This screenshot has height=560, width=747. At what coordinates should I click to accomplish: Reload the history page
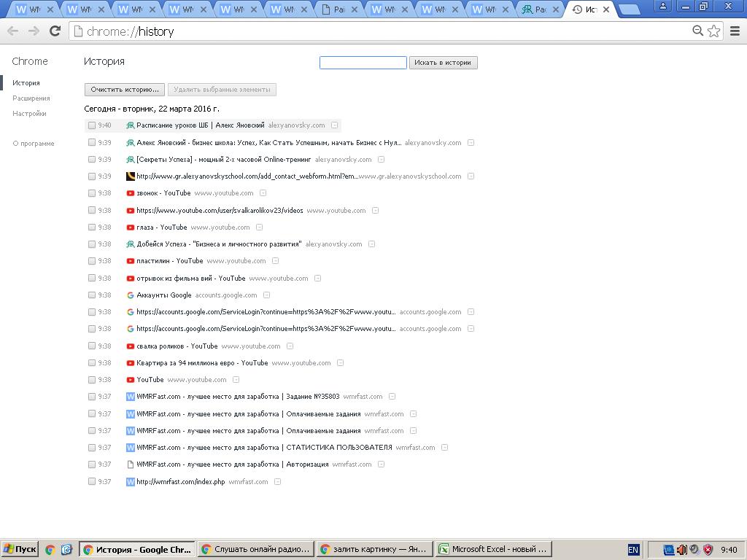(x=55, y=31)
